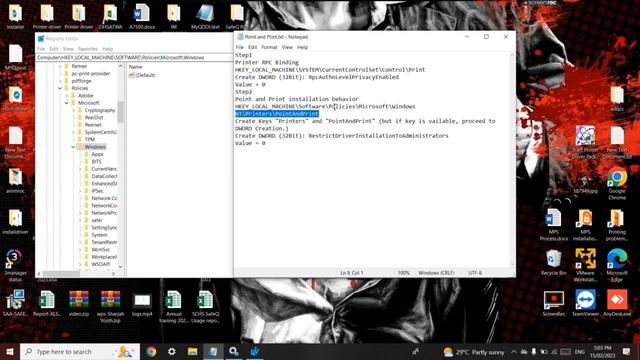Viewport: 640px width, 360px height.
Task: Expand the safer registry key
Action: 80,220
